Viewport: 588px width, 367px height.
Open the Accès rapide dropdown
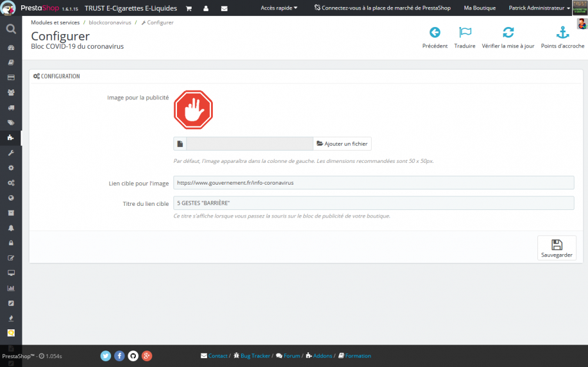pos(279,8)
